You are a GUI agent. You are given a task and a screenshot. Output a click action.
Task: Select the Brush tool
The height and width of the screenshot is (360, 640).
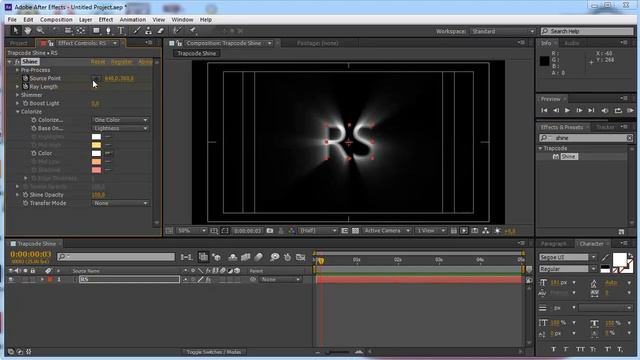click(137, 31)
